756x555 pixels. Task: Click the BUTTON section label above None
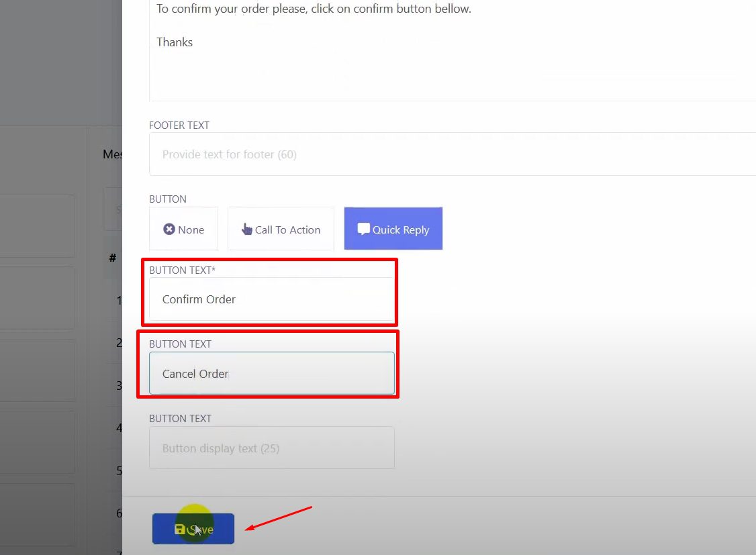coord(168,199)
